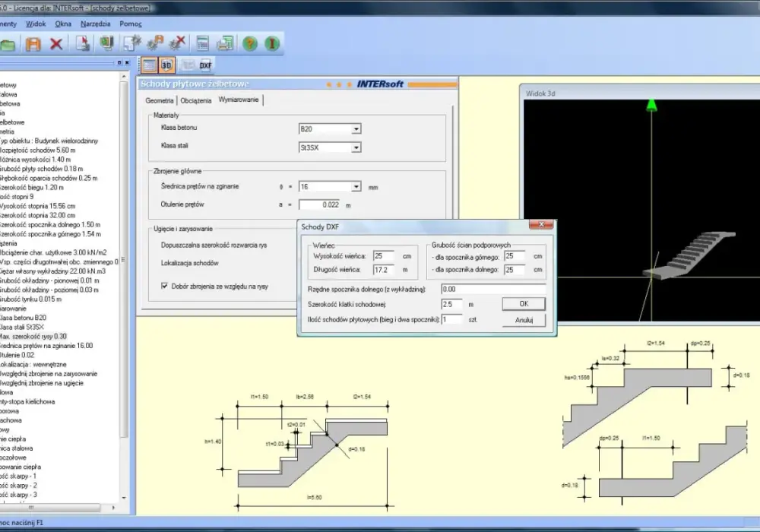Click the green info circle icon
Viewport: 760px width, 532px height.
[272, 44]
